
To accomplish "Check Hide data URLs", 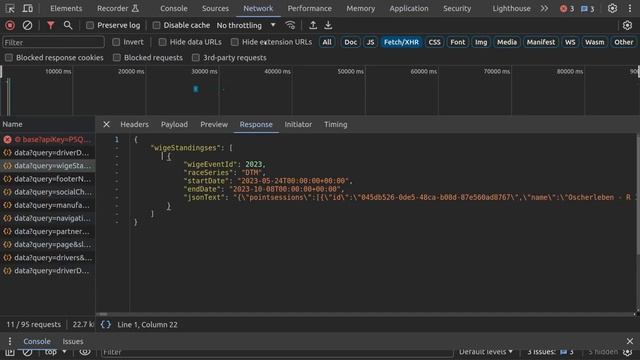I will (x=162, y=42).
